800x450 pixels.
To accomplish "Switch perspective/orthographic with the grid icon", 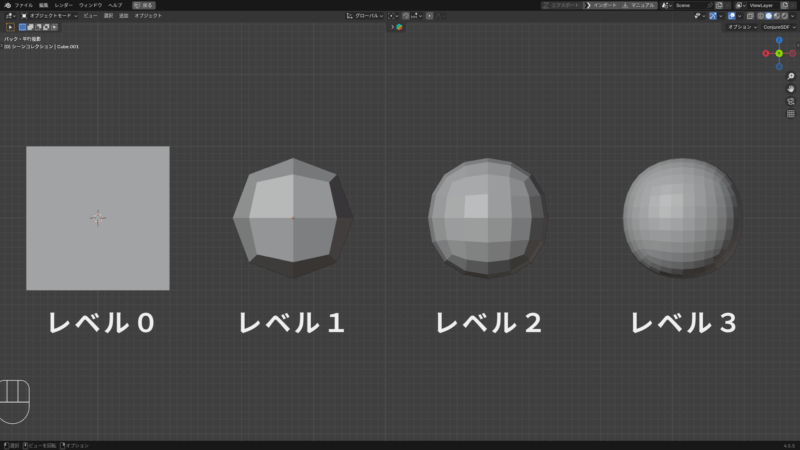I will [790, 113].
